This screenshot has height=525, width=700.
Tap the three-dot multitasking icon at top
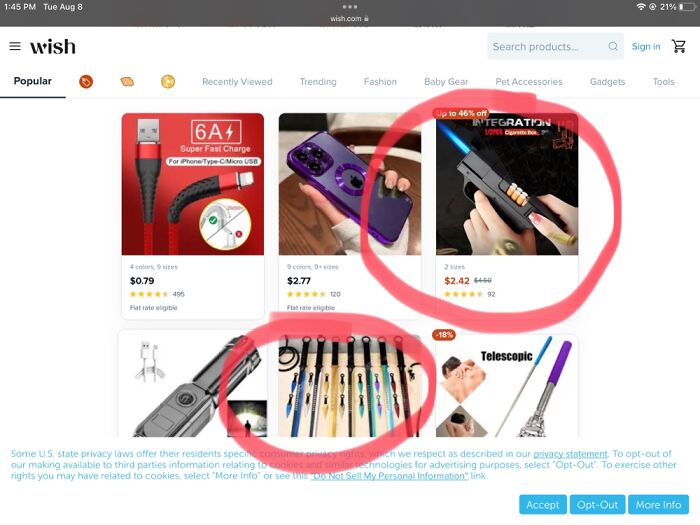(x=350, y=7)
